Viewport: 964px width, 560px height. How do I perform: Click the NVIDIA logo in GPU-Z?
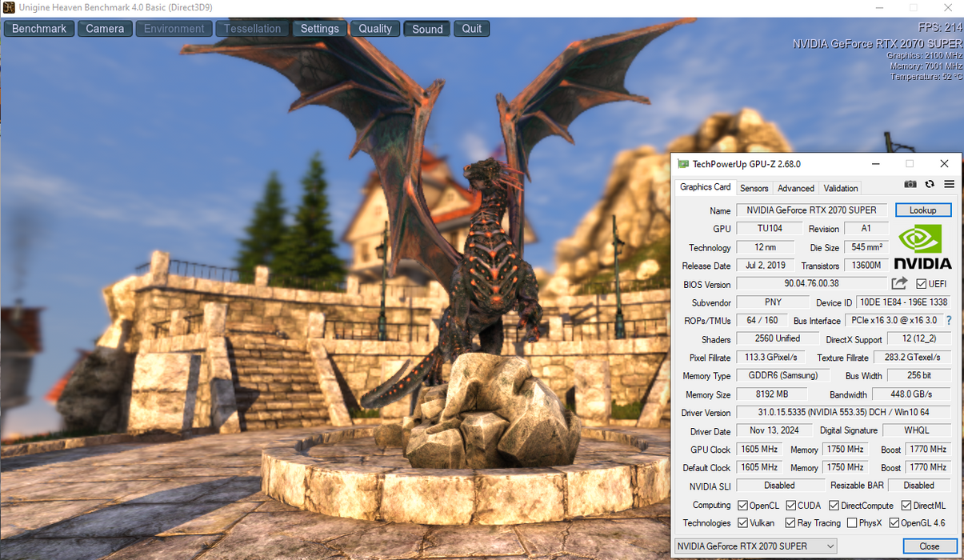tap(922, 247)
